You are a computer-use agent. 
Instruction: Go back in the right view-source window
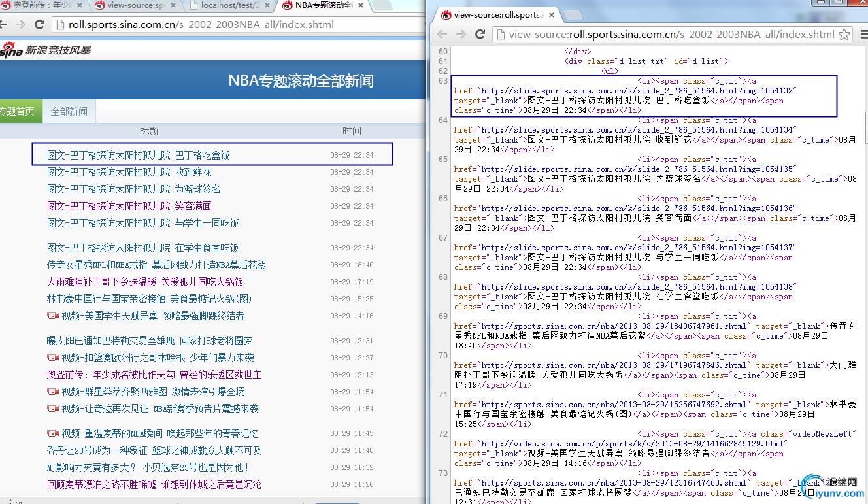[442, 34]
